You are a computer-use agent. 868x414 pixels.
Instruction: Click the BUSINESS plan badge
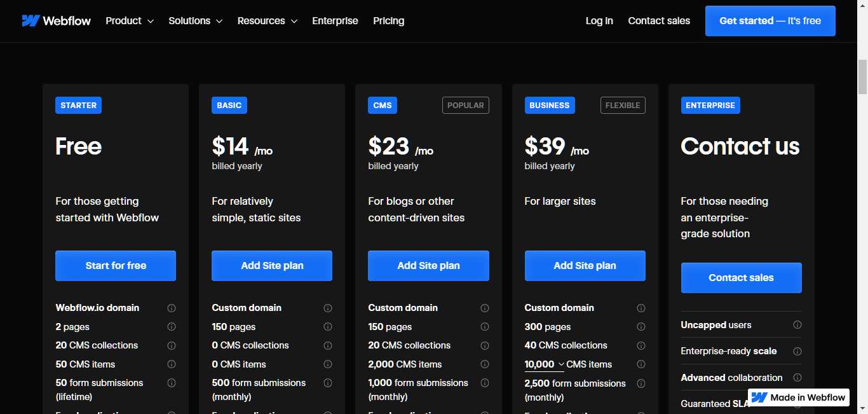pos(550,106)
